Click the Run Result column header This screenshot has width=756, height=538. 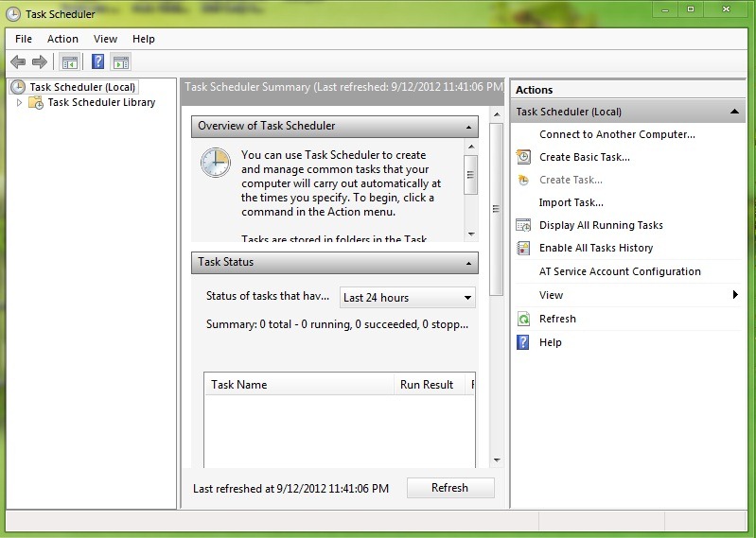430,385
